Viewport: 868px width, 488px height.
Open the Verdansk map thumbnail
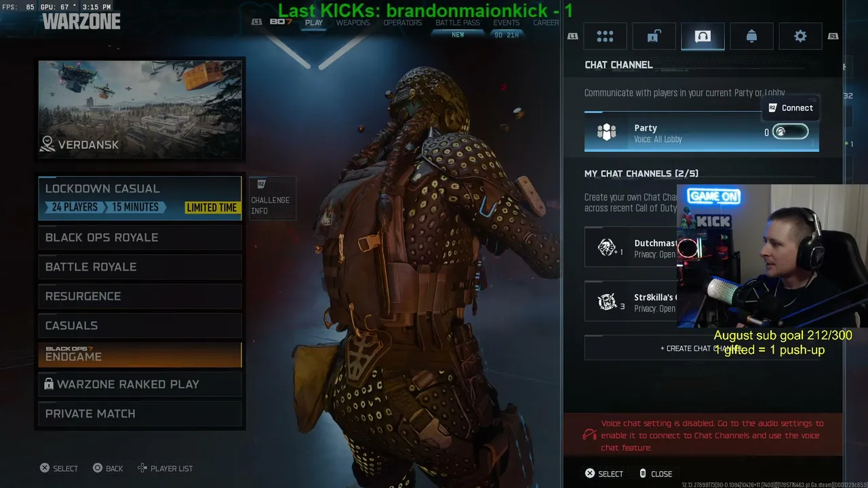pos(140,110)
